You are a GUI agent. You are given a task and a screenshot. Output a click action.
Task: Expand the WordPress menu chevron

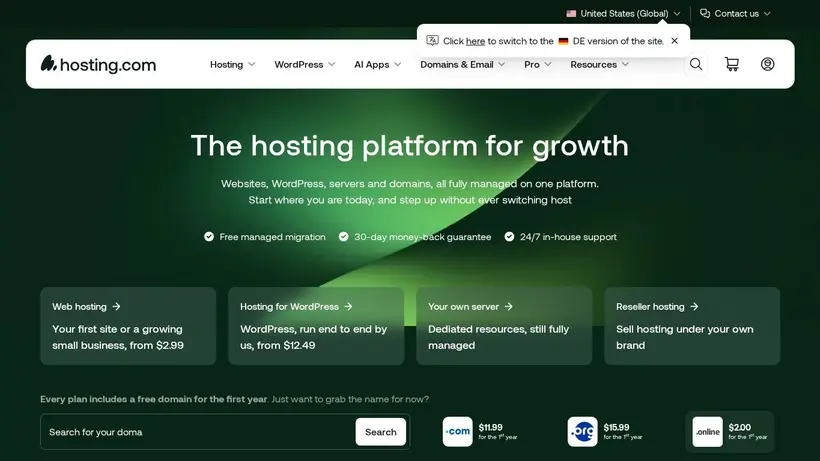point(332,64)
